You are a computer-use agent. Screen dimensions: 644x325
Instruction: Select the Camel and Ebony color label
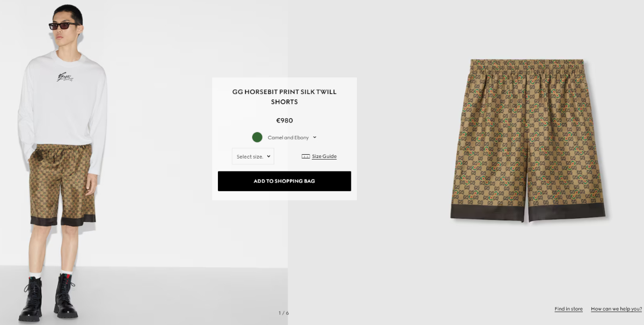click(x=288, y=138)
